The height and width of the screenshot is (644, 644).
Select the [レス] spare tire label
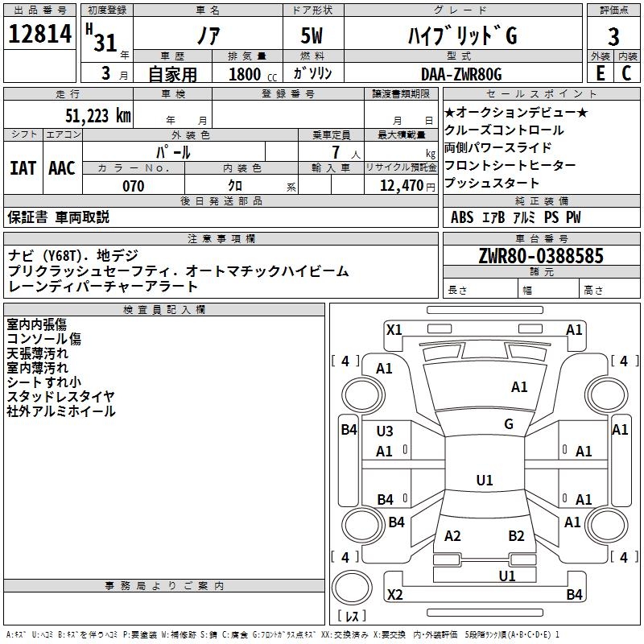point(352,616)
